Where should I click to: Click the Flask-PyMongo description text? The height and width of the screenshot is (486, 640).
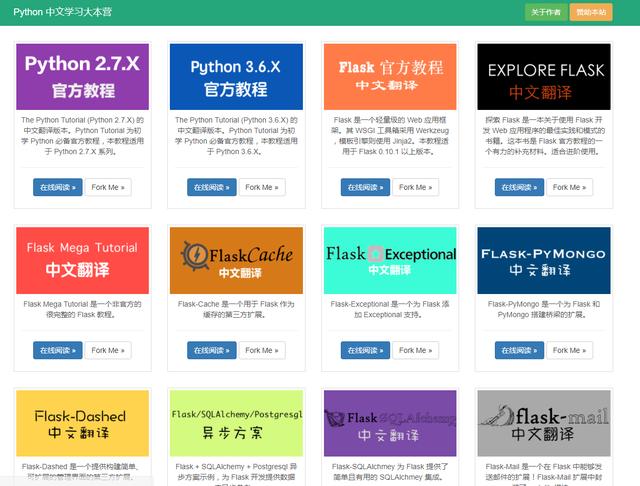point(544,309)
